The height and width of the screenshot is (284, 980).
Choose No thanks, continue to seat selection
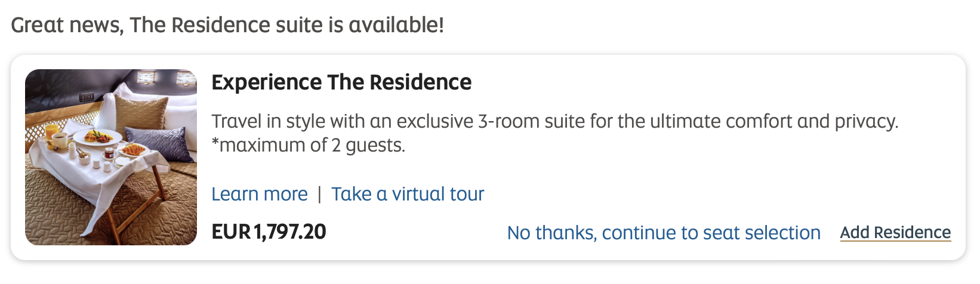pyautogui.click(x=664, y=233)
